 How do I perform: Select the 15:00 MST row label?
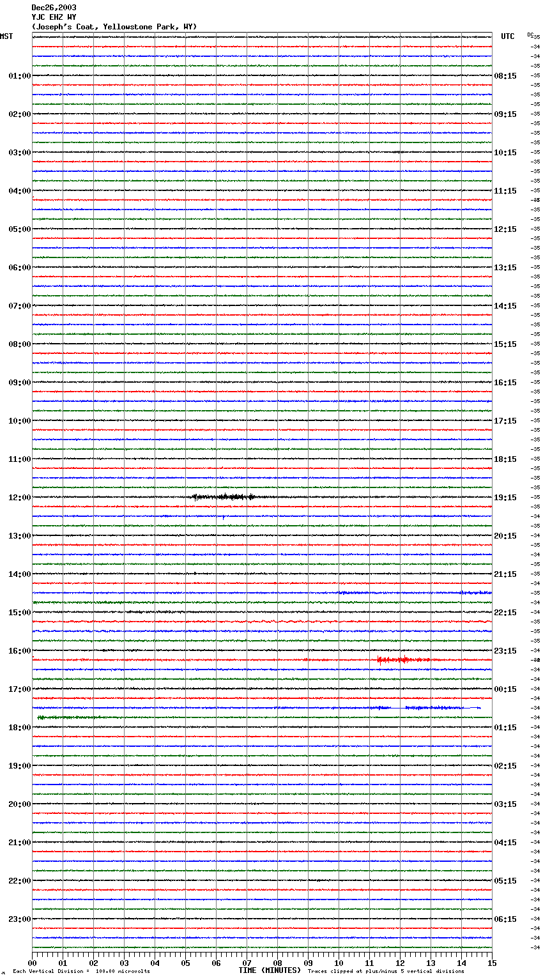[20, 613]
